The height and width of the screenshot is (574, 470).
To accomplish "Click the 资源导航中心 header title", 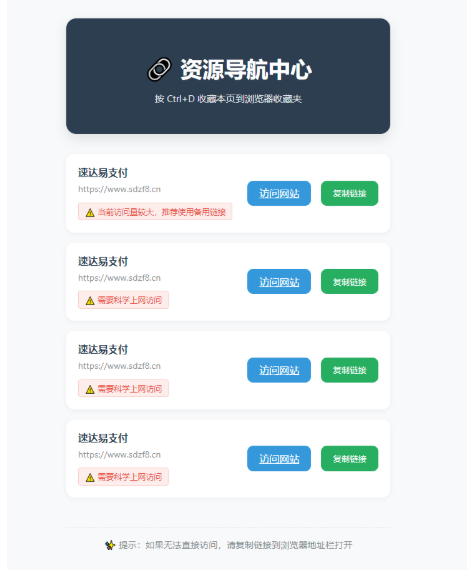I will (246, 69).
